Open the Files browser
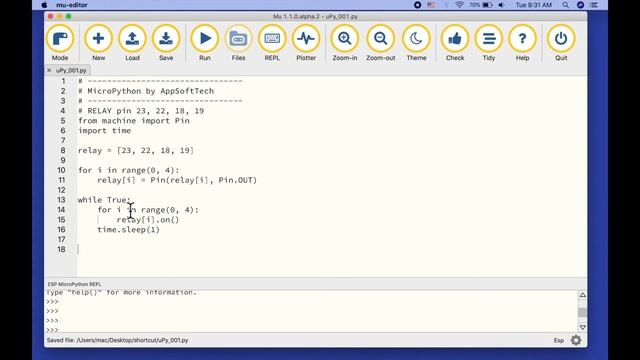Screen dimensions: 640x360 238,43
